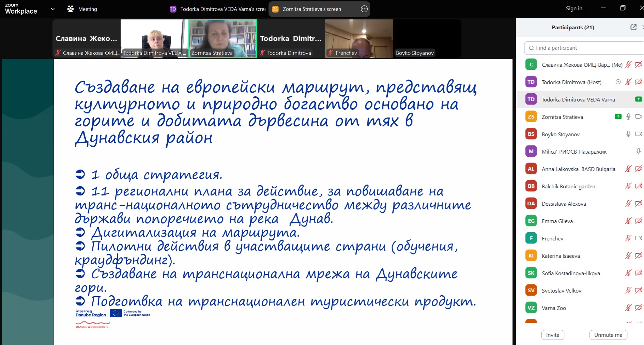Click the Interreg Danube Region logo on slide

91,313
